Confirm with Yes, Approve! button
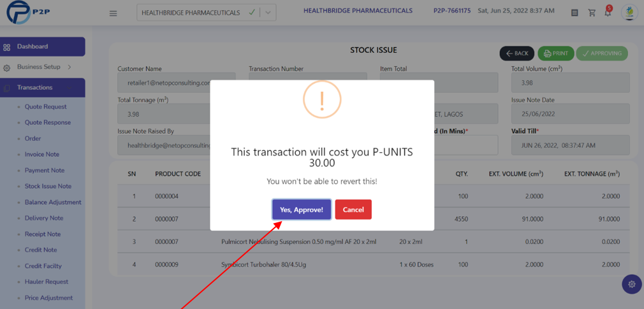The width and height of the screenshot is (644, 309). 302,210
